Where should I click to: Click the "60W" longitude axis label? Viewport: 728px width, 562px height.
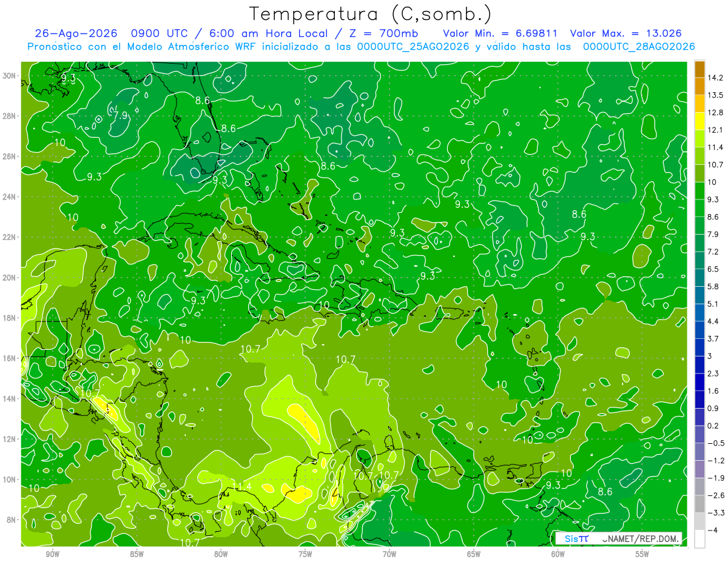558,554
